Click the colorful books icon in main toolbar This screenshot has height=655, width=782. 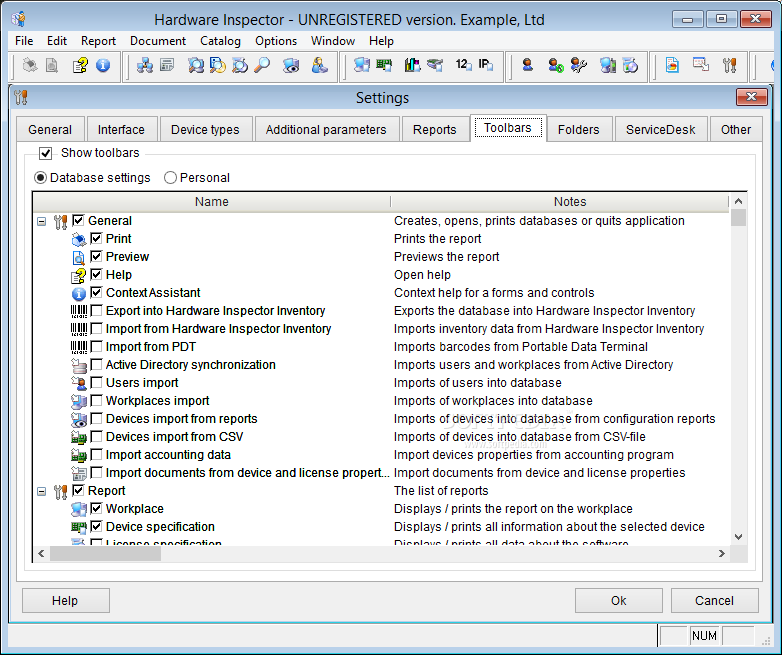(x=412, y=65)
